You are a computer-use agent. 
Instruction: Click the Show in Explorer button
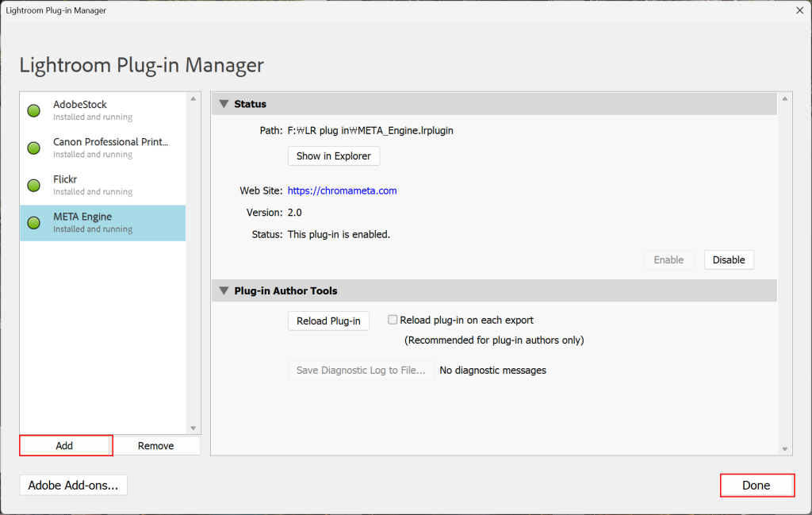[x=334, y=156]
